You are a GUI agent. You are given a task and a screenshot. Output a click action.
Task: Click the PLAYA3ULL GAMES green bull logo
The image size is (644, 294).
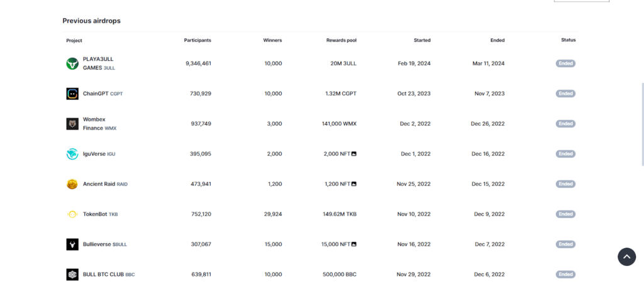(72, 63)
